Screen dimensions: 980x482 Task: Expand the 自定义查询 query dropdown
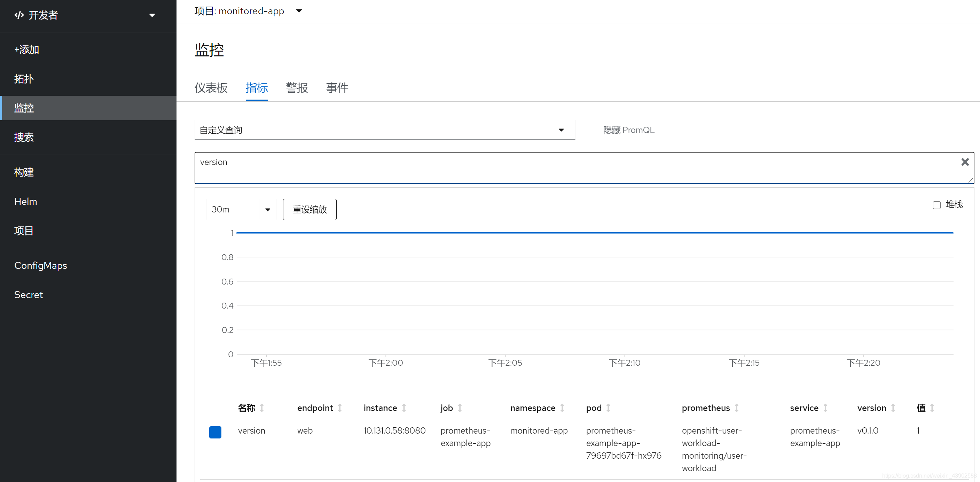(x=385, y=130)
